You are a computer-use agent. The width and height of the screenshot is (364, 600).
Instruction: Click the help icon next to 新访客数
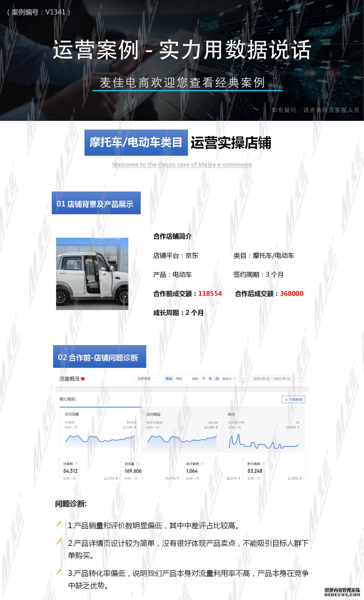pos(264,464)
